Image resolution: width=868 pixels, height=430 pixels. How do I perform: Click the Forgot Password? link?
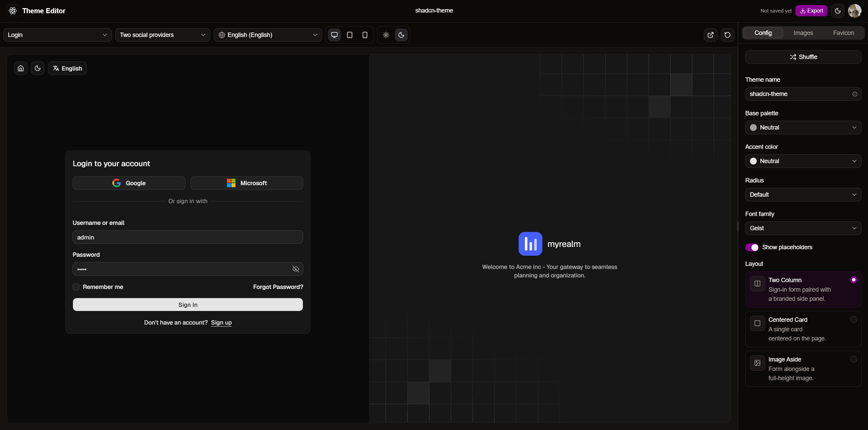(x=278, y=287)
